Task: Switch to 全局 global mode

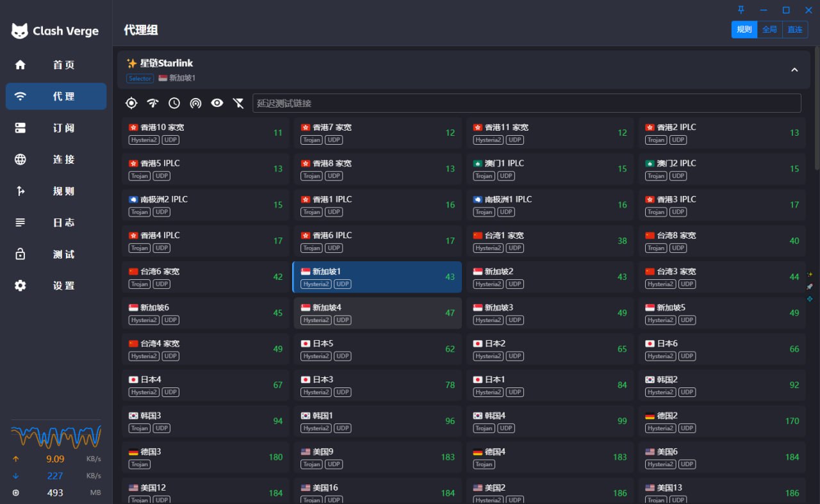Action: pos(769,29)
